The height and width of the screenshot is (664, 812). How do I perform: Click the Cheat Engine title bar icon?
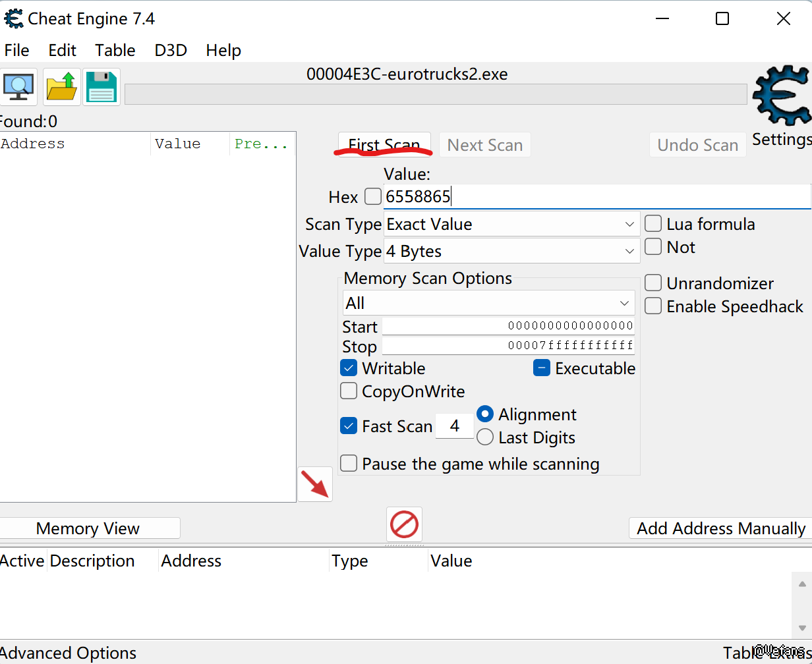click(14, 18)
